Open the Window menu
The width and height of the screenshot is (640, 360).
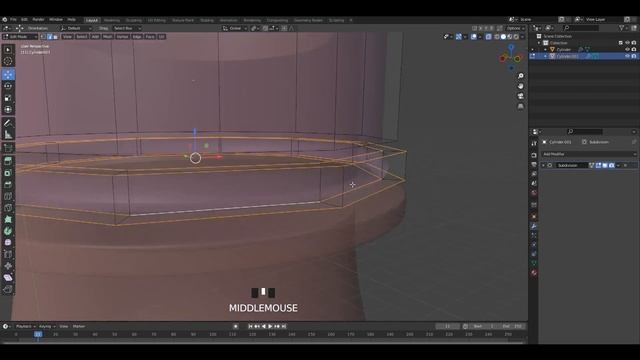click(56, 20)
